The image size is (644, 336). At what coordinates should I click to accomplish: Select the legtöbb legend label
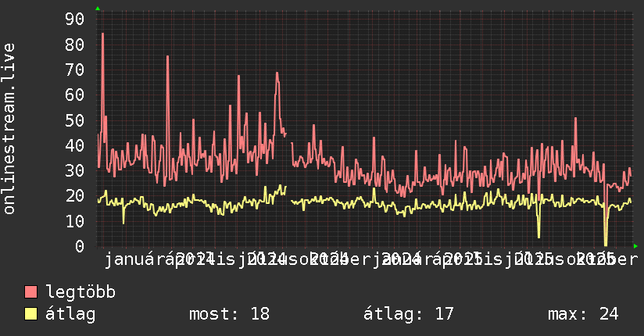tap(80, 292)
